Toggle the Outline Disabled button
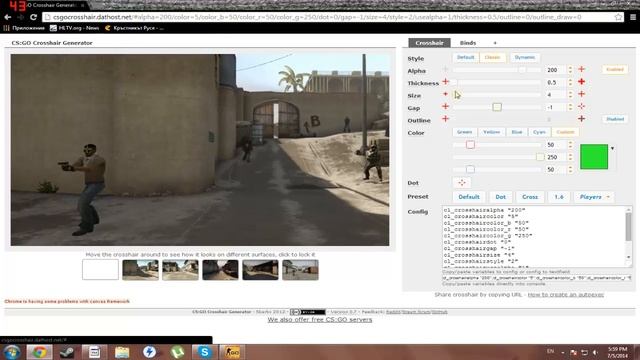Viewport: 640px width, 360px height. [x=615, y=119]
